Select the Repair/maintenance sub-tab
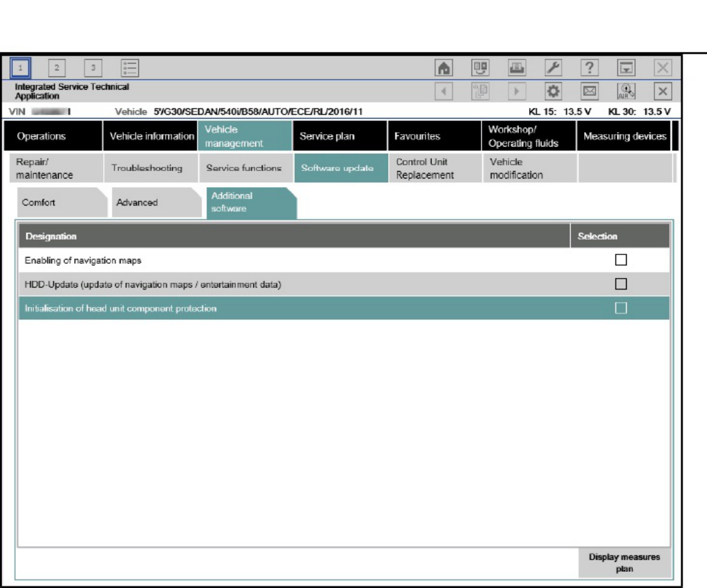The width and height of the screenshot is (707, 588). pos(56,168)
